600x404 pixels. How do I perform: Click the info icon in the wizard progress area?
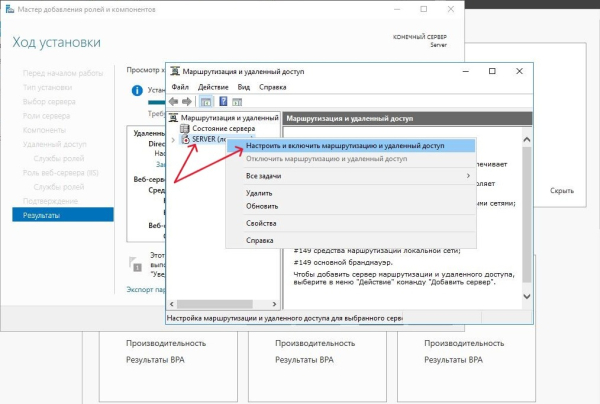point(137,91)
